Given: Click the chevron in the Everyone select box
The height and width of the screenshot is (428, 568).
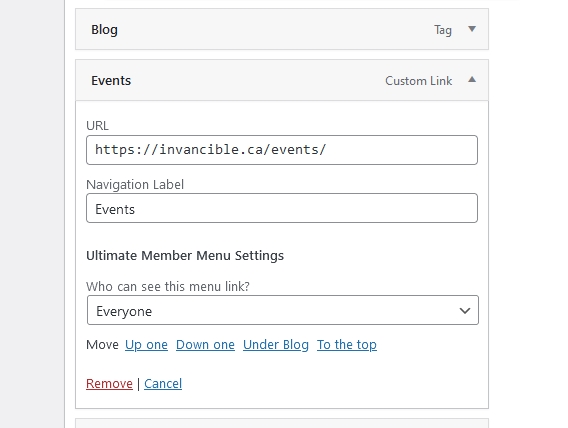Looking at the screenshot, I should click(465, 311).
